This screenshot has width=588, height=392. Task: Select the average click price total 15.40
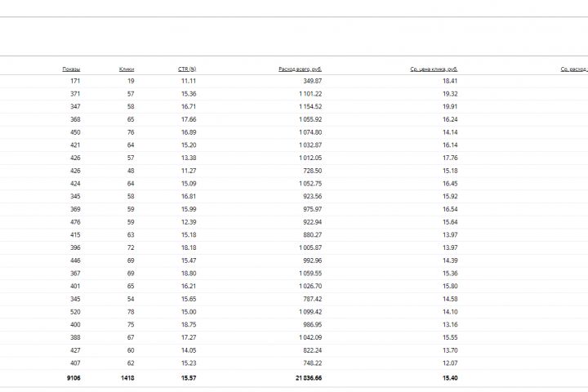click(448, 378)
